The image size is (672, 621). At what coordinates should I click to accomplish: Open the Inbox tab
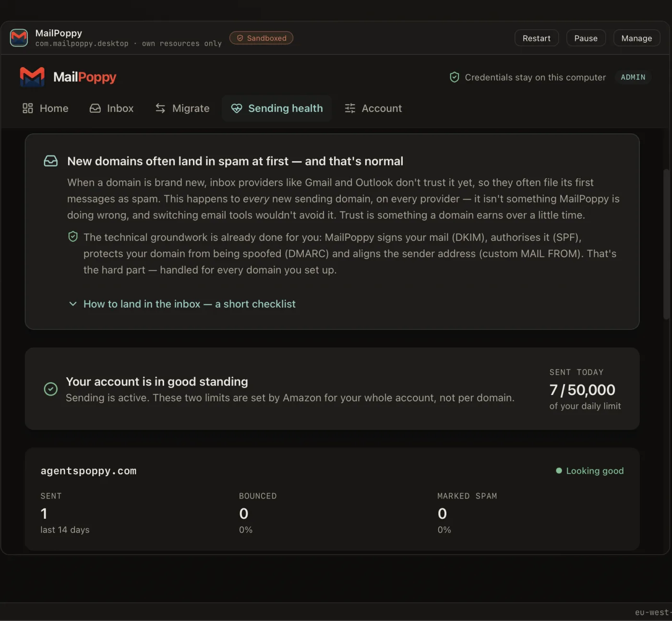[x=112, y=108]
